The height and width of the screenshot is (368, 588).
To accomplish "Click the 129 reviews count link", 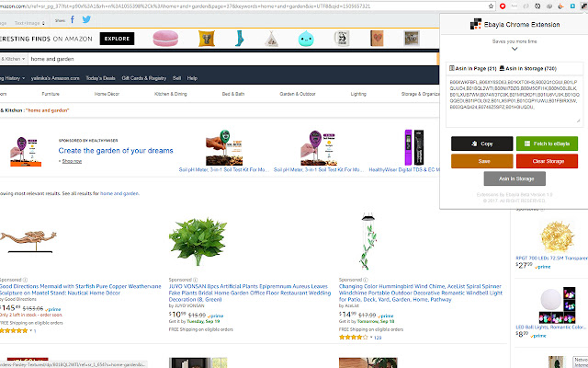I will 378,338.
